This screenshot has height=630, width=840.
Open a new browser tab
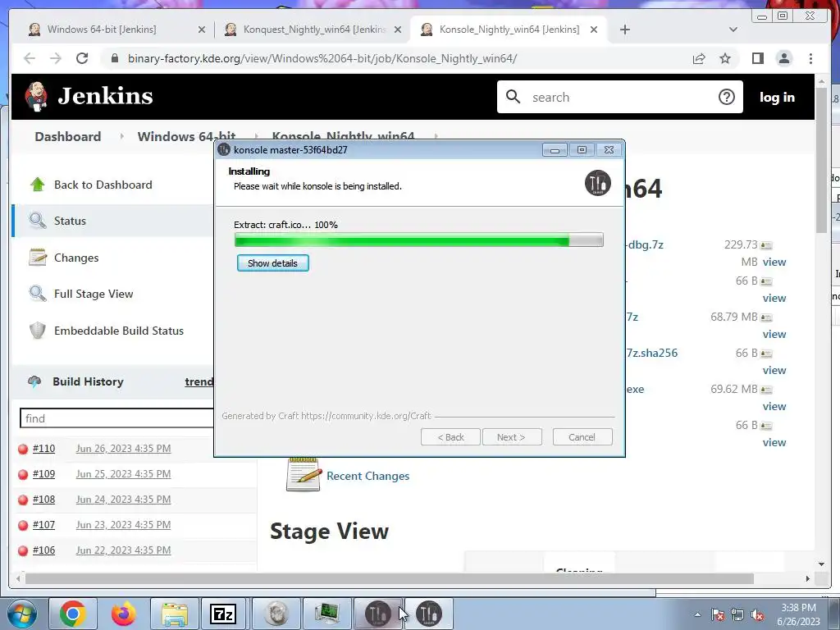coord(624,30)
